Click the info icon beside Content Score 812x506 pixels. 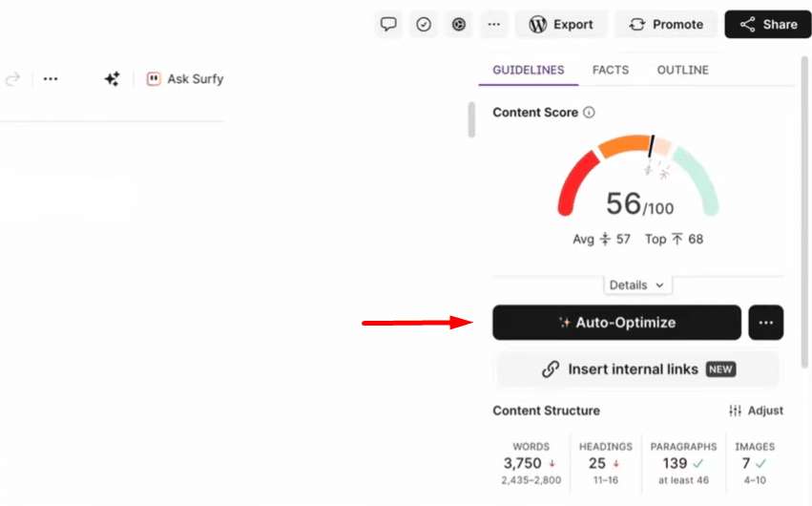pyautogui.click(x=589, y=113)
